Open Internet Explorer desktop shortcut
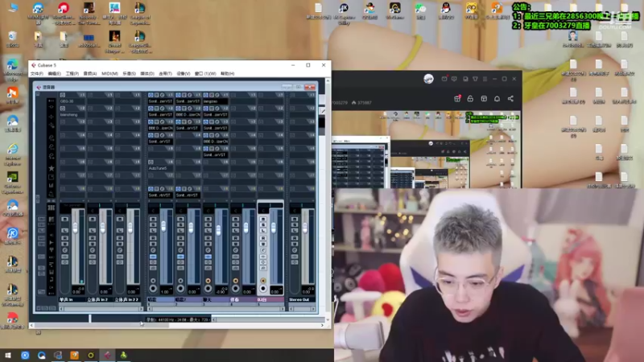Image resolution: width=644 pixels, height=362 pixels. click(12, 154)
